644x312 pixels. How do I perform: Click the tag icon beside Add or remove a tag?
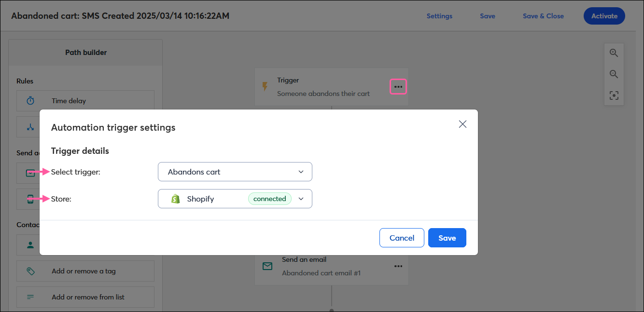click(30, 271)
